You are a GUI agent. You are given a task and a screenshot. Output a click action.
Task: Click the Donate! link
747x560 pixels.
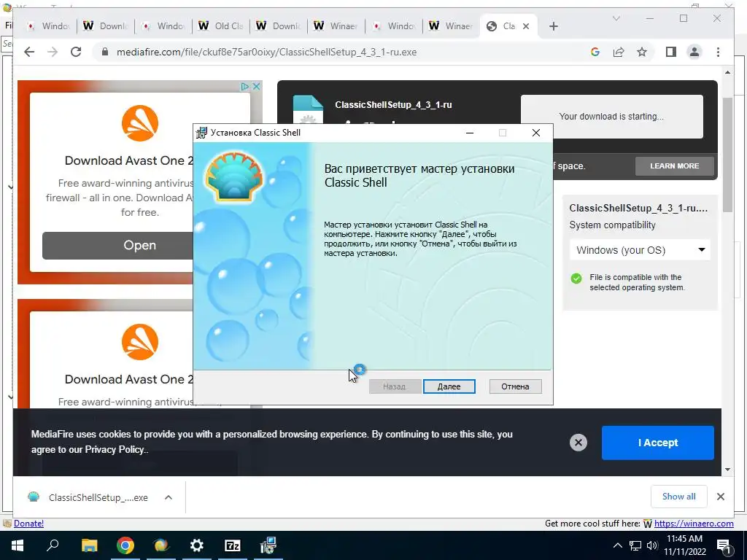(28, 524)
